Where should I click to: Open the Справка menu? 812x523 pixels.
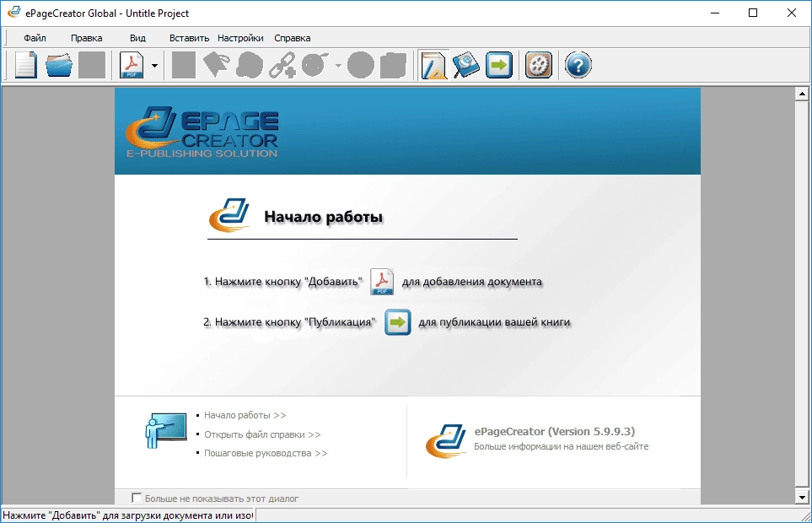point(292,38)
